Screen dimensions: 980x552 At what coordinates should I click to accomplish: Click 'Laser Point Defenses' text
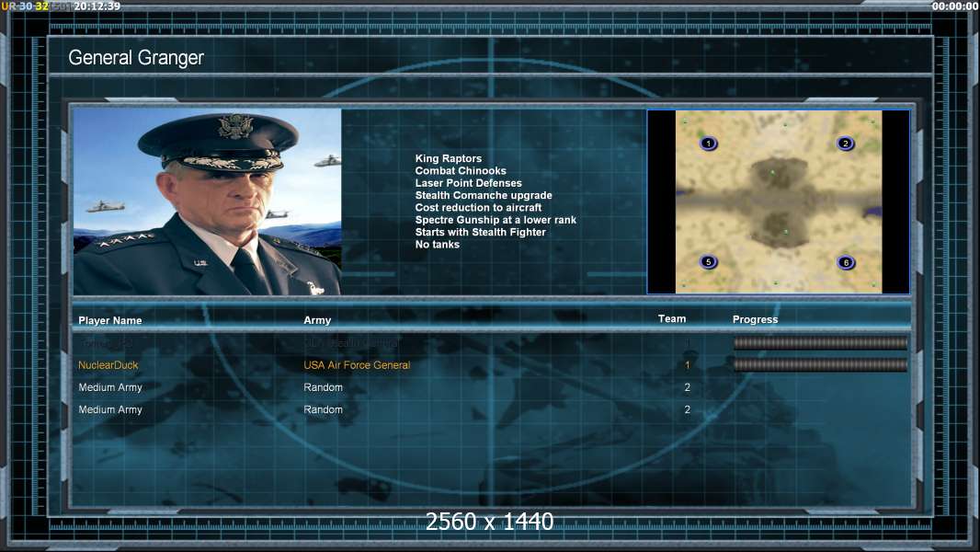pos(468,183)
